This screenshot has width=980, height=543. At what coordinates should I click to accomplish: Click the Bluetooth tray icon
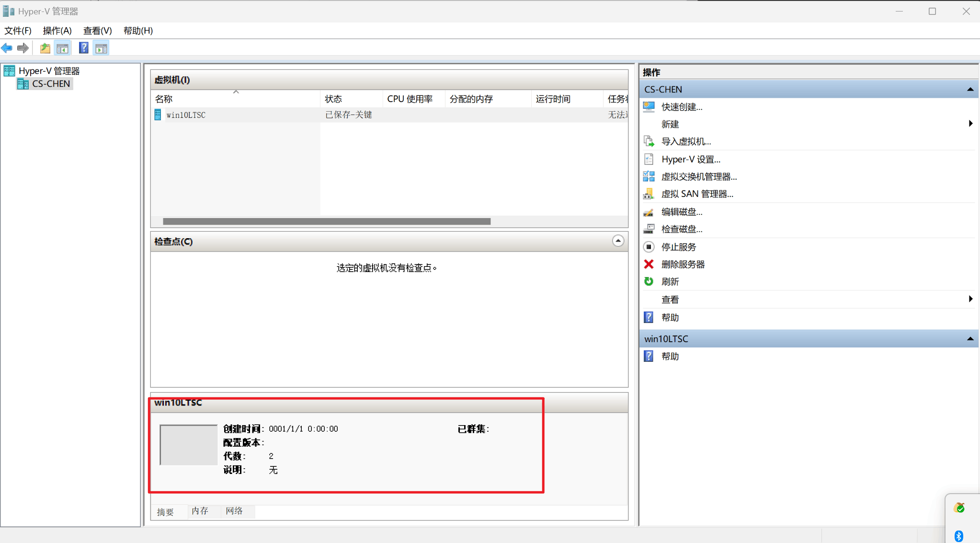(x=958, y=536)
